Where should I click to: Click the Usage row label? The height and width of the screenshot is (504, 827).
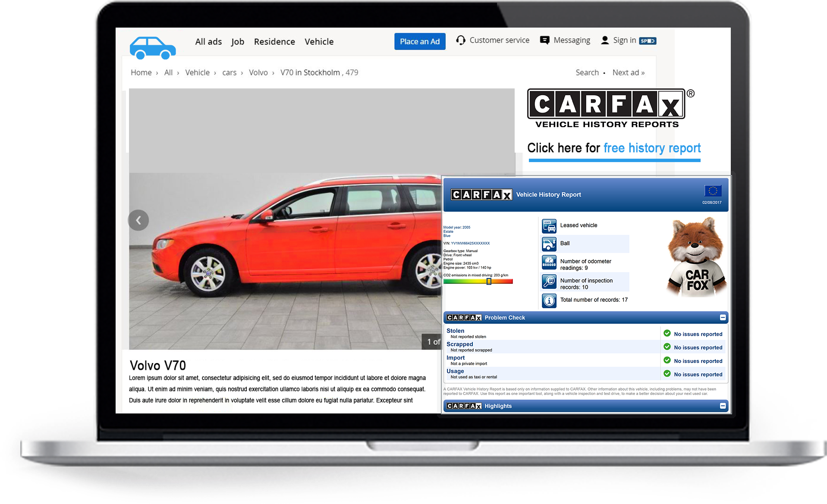click(455, 371)
